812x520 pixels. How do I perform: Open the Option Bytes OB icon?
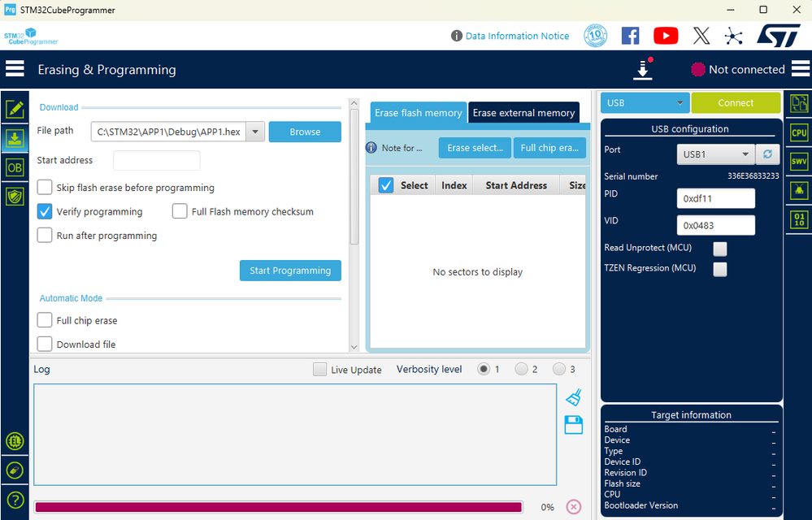click(x=15, y=167)
